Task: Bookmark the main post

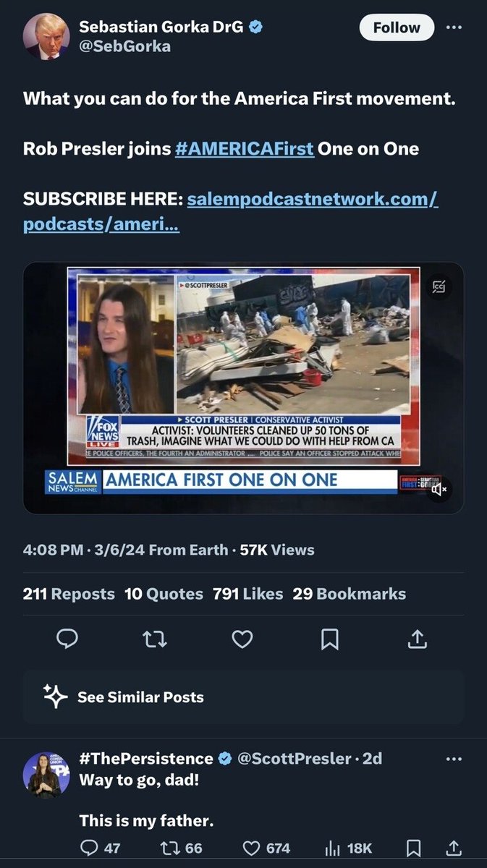Action: coord(330,639)
